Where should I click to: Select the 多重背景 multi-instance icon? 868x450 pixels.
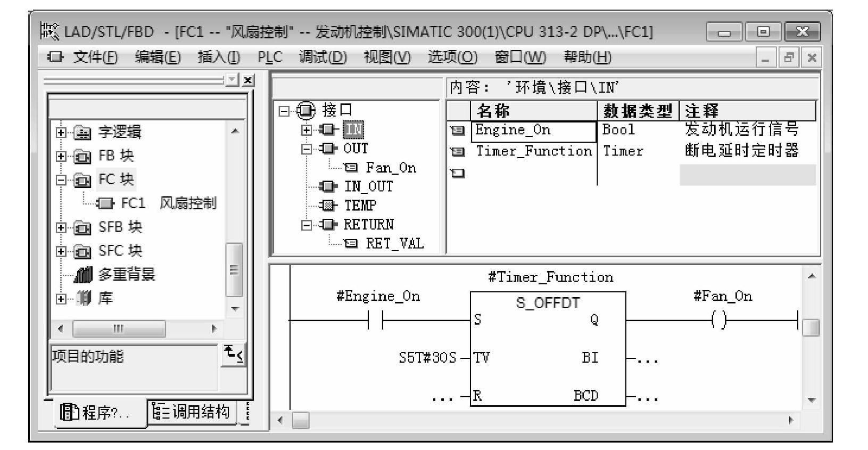(82, 274)
